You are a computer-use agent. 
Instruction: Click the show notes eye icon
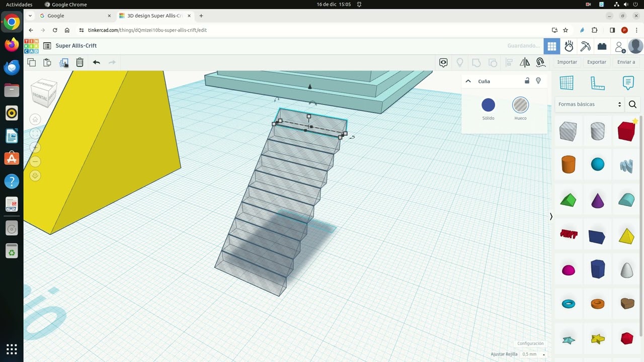[x=443, y=62]
